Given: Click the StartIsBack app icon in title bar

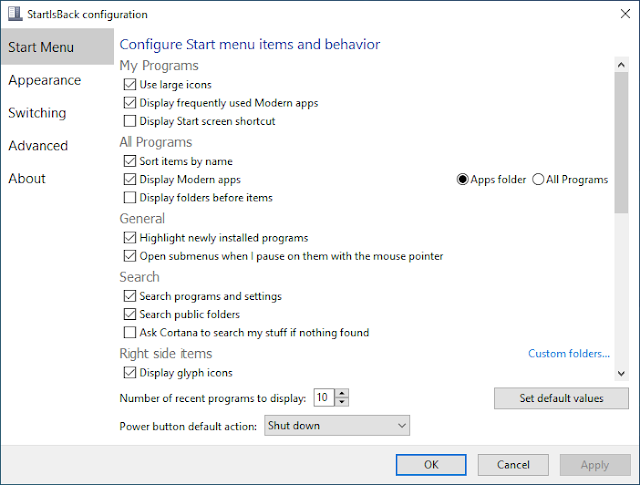Looking at the screenshot, I should (15, 13).
